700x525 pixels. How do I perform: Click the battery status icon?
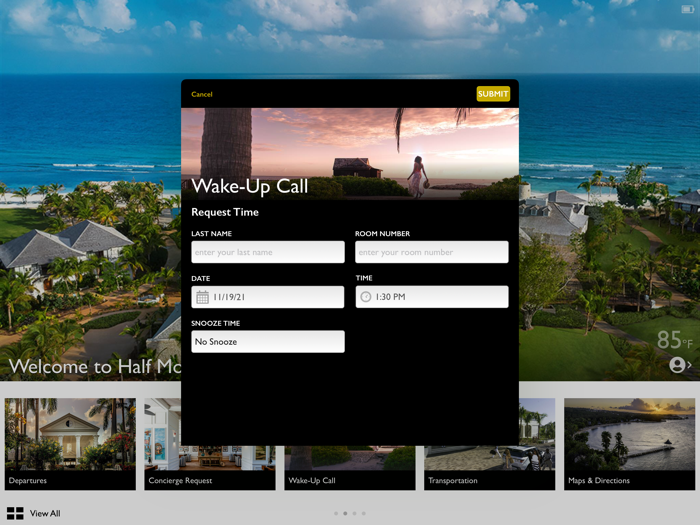[688, 9]
